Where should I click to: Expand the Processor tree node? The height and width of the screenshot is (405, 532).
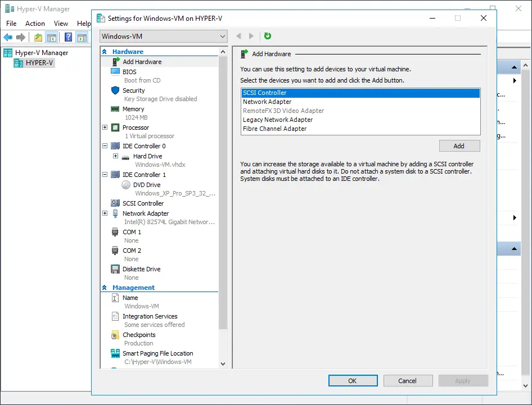[x=105, y=128]
